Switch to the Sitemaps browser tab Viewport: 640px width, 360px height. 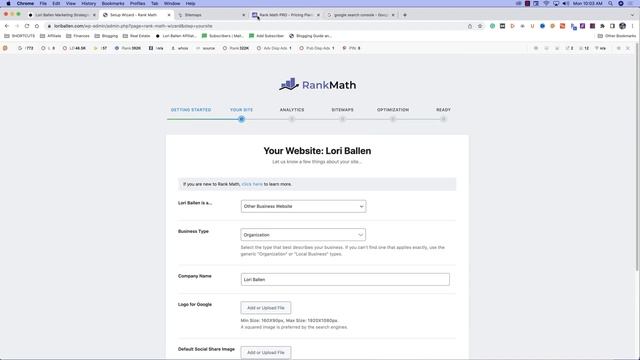tap(209, 15)
